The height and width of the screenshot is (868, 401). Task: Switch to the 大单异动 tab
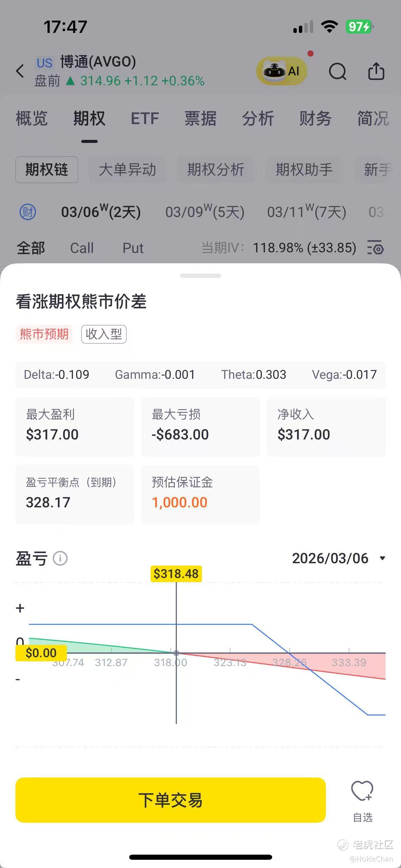click(x=127, y=170)
